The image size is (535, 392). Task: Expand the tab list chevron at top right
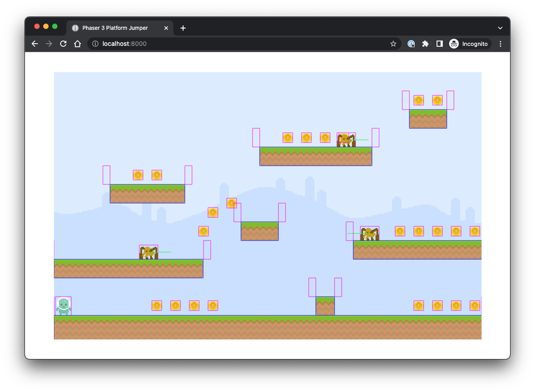(500, 27)
